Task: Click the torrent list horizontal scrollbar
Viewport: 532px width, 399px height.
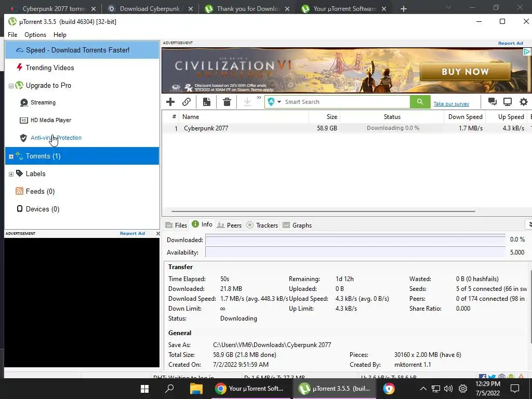Action: click(323, 211)
